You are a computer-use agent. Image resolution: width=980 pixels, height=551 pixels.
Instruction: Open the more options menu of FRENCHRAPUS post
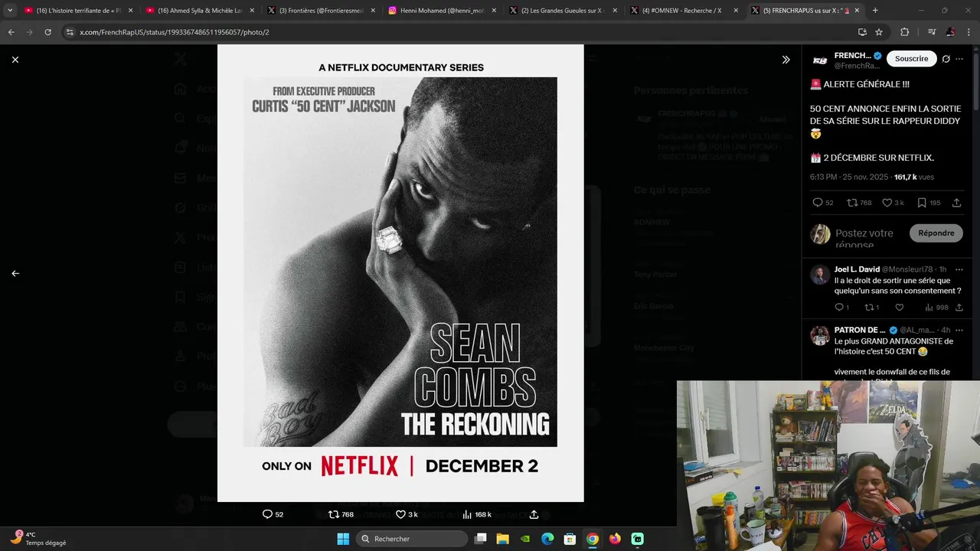click(959, 59)
